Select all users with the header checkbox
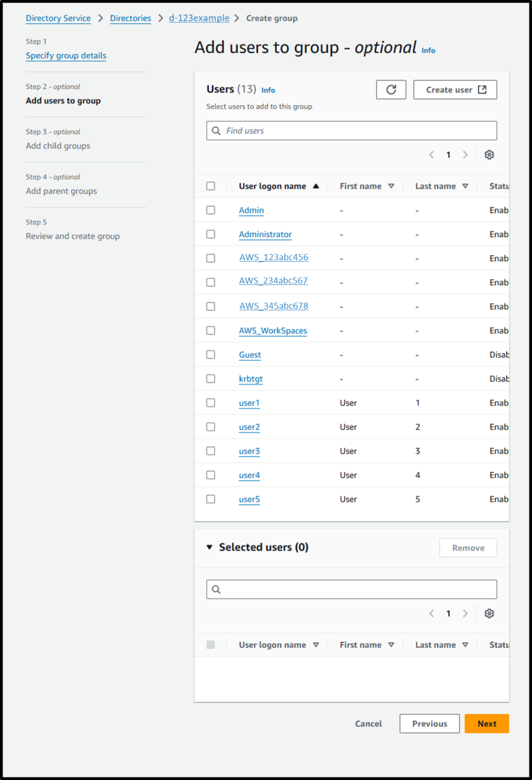Screen dimensions: 532x780 [211, 186]
